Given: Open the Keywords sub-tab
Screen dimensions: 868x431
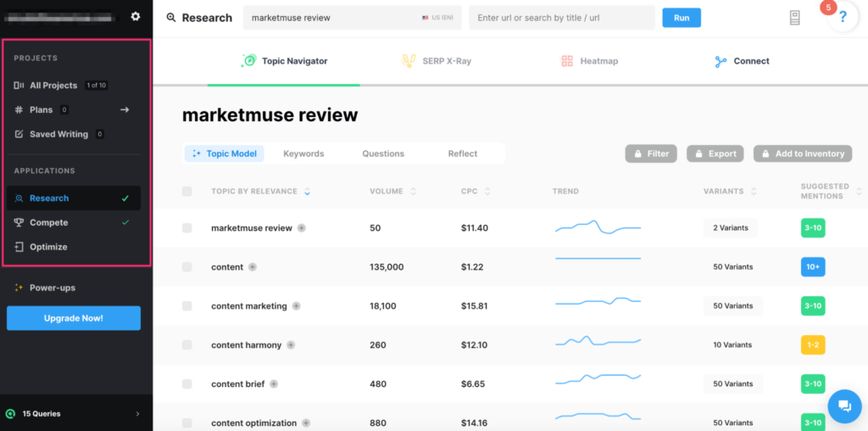Looking at the screenshot, I should [x=303, y=154].
